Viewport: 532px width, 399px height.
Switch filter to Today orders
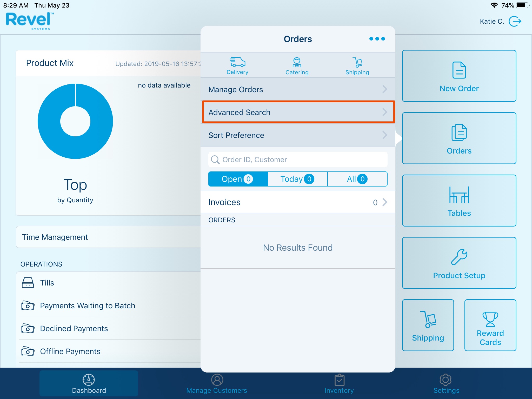tap(297, 179)
